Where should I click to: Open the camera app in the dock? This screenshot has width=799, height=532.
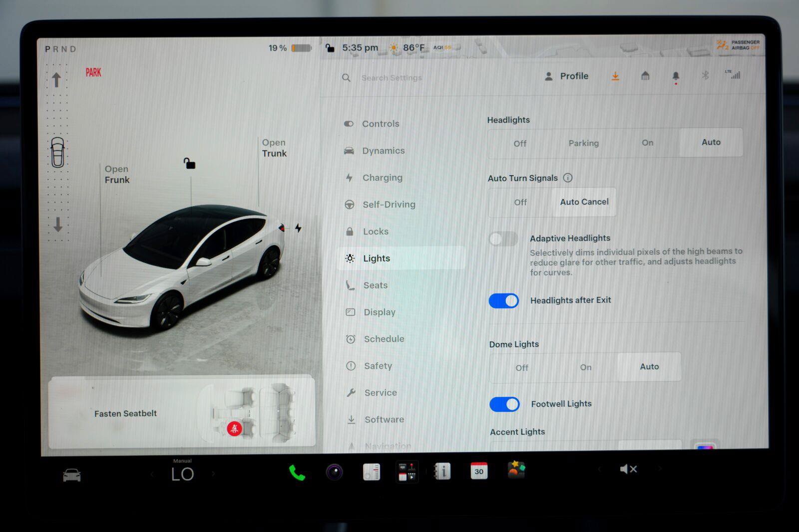click(334, 472)
